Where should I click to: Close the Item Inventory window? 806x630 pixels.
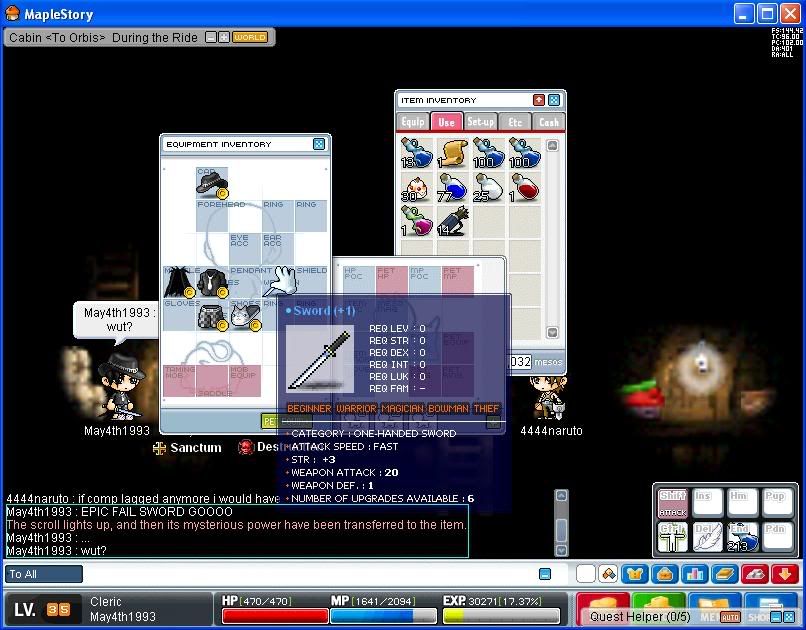pyautogui.click(x=554, y=100)
